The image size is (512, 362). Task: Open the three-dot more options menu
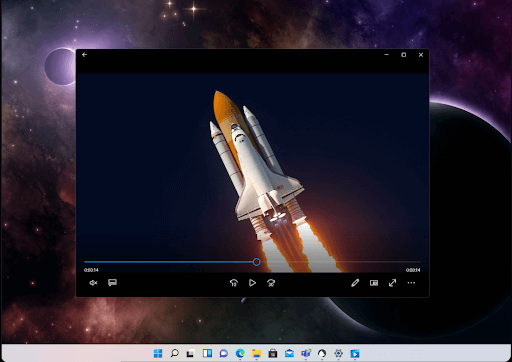pyautogui.click(x=411, y=283)
